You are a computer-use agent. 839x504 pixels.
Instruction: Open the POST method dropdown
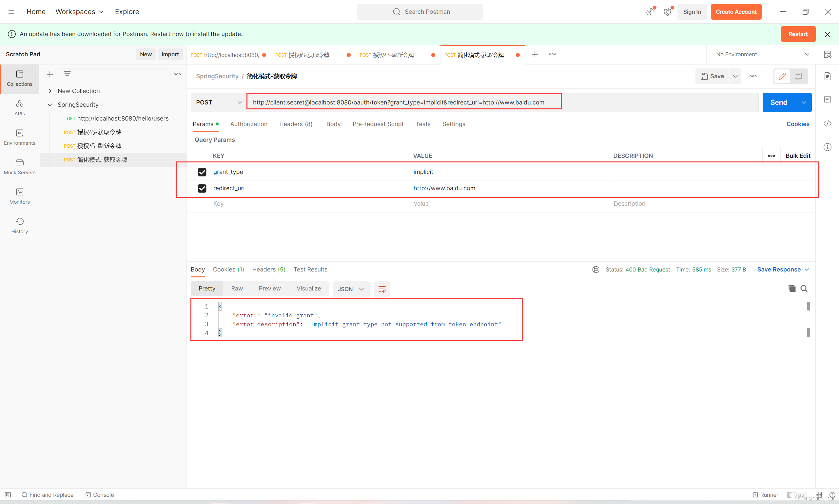(x=219, y=102)
